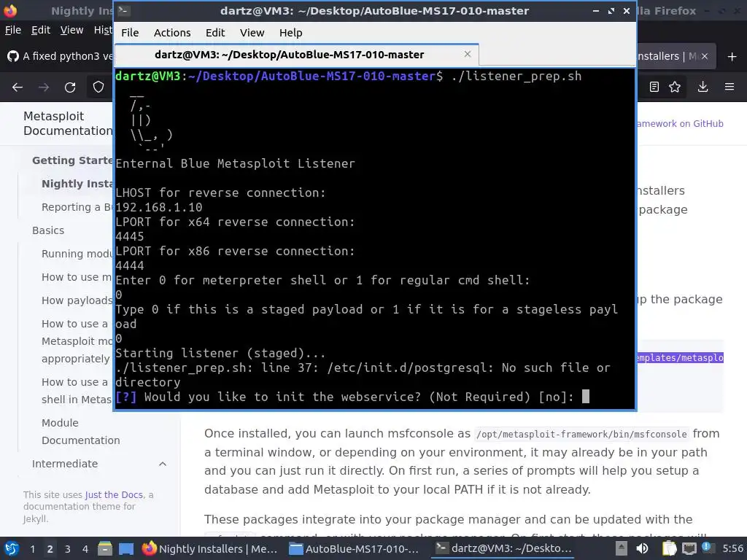Click the terminal webservice prompt line
The height and width of the screenshot is (560, 747).
(352, 397)
